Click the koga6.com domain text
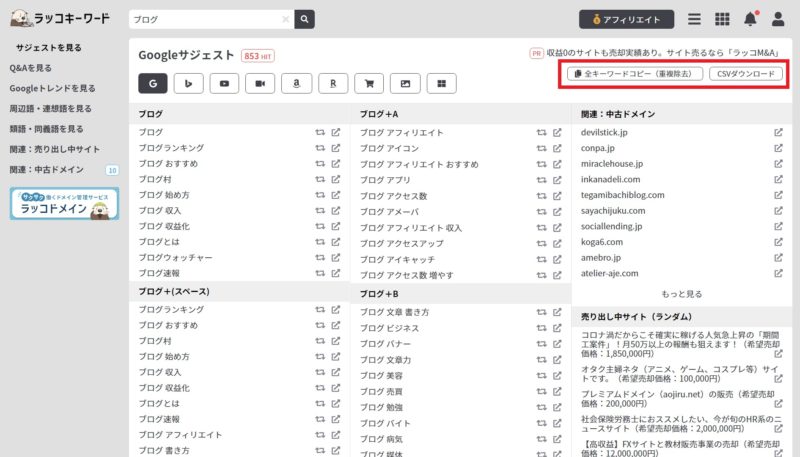The width and height of the screenshot is (800, 457). pyautogui.click(x=602, y=242)
